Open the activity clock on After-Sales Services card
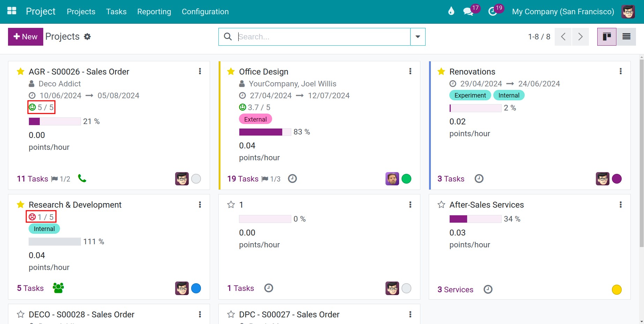The height and width of the screenshot is (324, 644). pyautogui.click(x=488, y=290)
